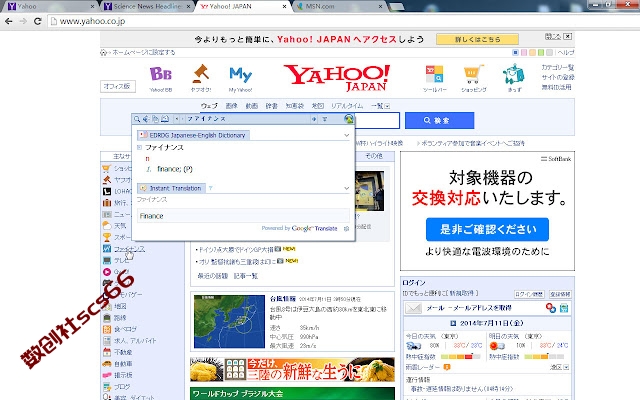The height and width of the screenshot is (400, 640).
Task: Click the YAHOO! JAPAN logo
Action: tap(337, 77)
